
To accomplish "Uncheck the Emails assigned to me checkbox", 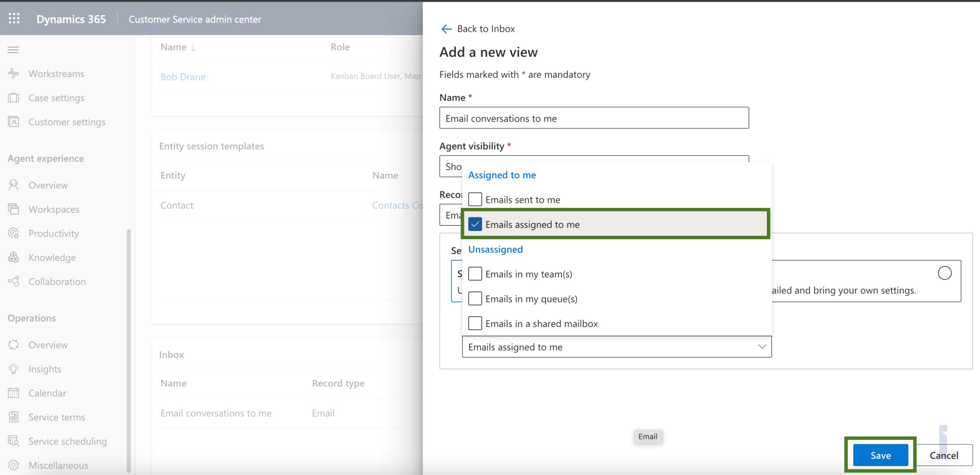I will 475,224.
